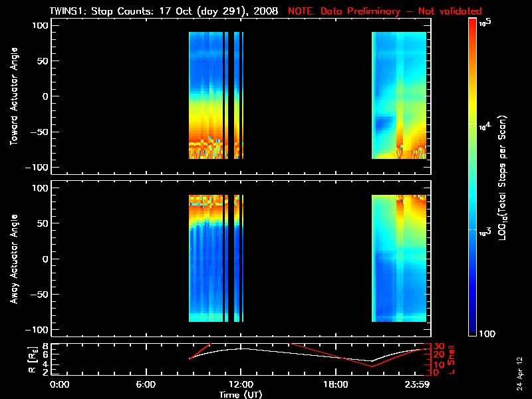The image size is (532, 399).
Task: Click the vertical rainbow color bar
Action: 472,178
